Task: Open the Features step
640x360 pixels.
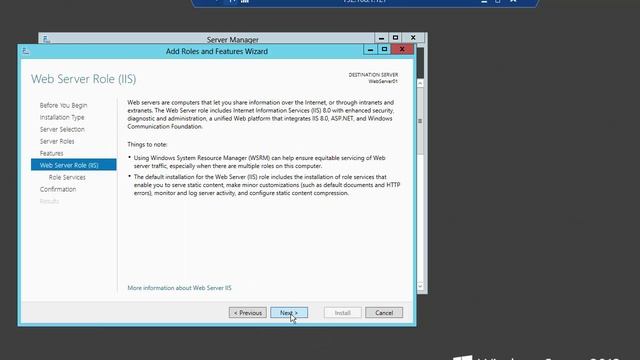Action: click(x=51, y=153)
